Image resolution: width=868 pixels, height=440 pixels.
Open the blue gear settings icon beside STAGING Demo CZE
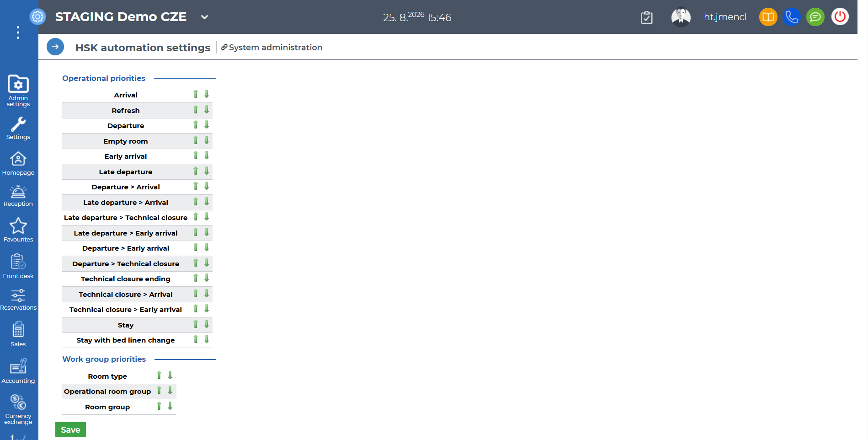click(x=37, y=17)
